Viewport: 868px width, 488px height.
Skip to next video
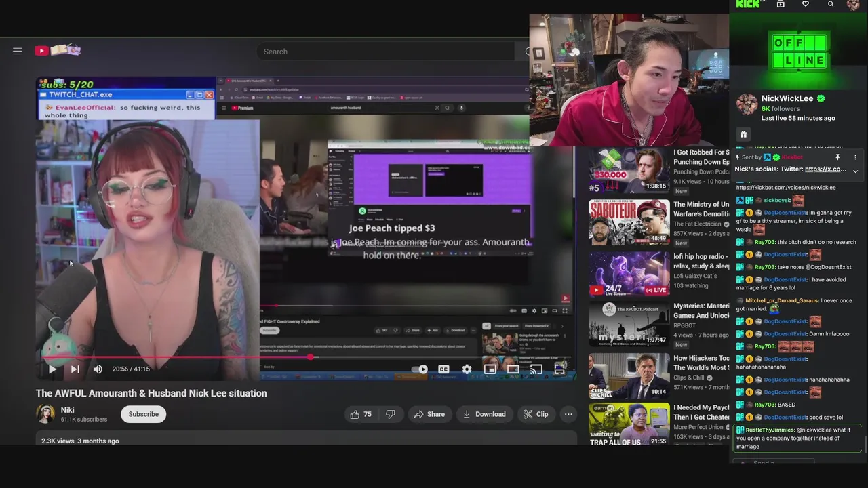click(x=75, y=369)
